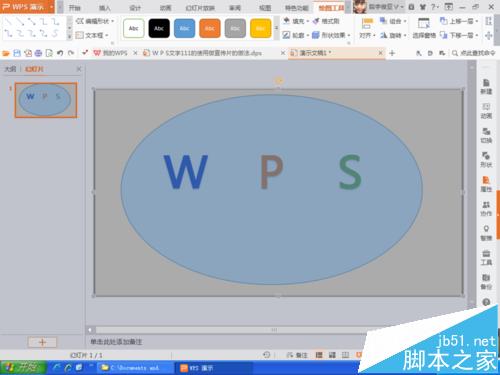This screenshot has width=500, height=375.
Task: Close the 我的WPS document tab
Action: coord(135,53)
